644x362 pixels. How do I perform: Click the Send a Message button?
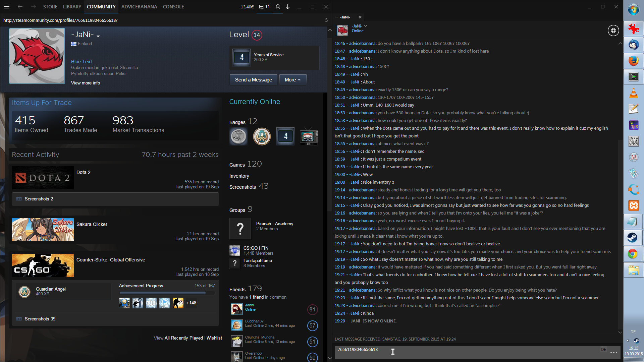coord(253,80)
